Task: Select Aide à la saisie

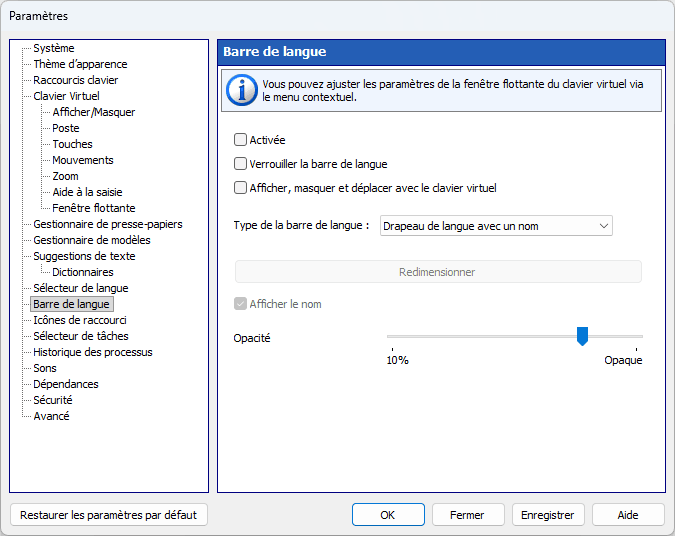Action: tap(87, 192)
